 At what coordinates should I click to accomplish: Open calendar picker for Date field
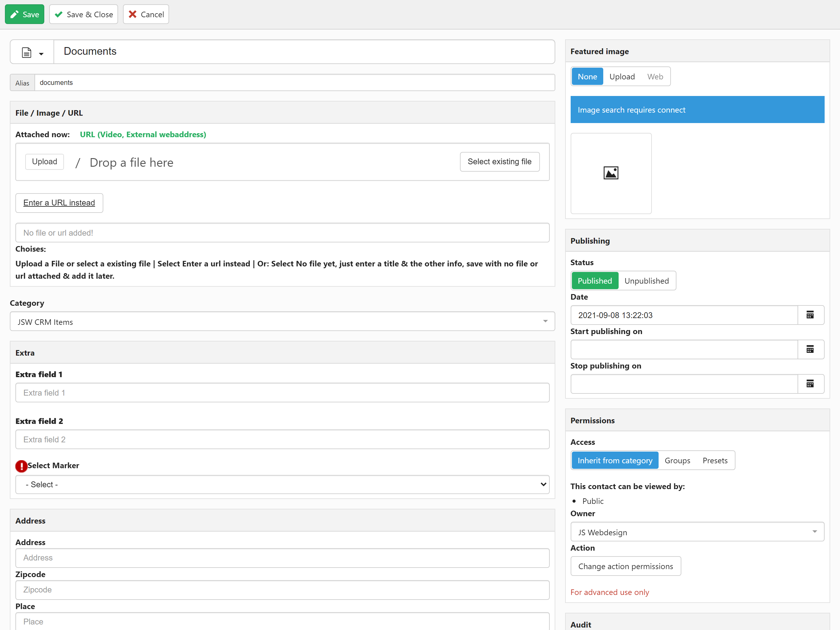point(810,315)
